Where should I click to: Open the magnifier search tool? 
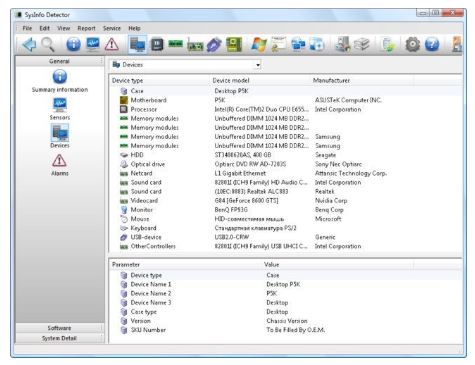point(48,44)
